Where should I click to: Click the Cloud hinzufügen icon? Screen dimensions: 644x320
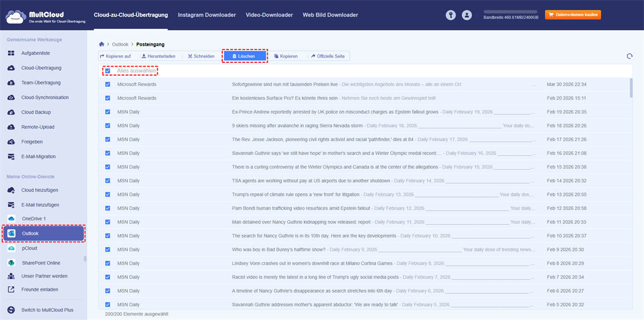point(11,190)
